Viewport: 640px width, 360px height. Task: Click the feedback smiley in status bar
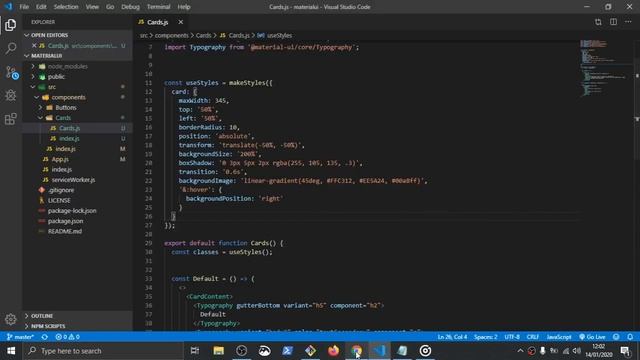click(616, 337)
